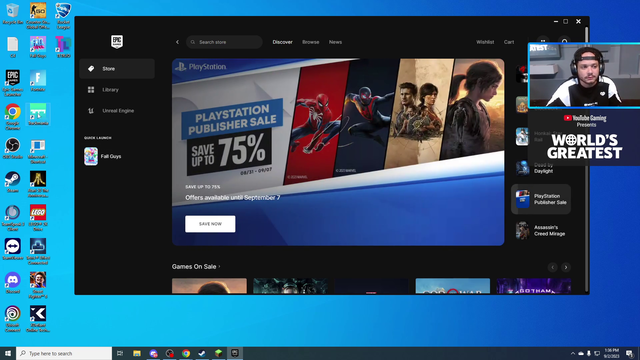Image resolution: width=640 pixels, height=360 pixels.
Task: Select LEGO game desktop shortcut
Action: 38,218
